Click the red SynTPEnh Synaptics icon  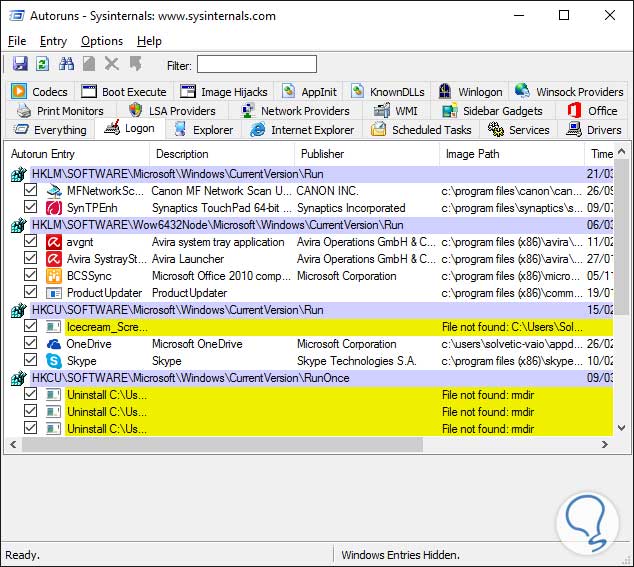click(54, 207)
